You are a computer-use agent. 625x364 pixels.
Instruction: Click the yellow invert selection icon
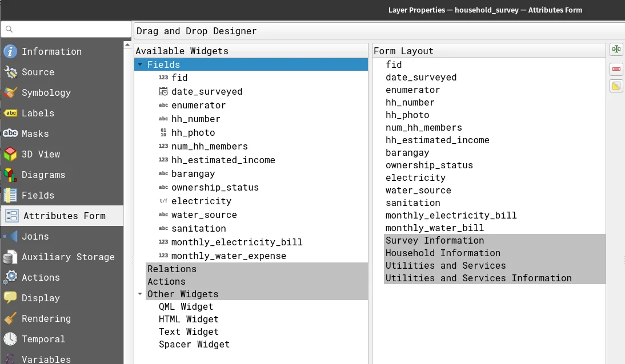point(616,86)
